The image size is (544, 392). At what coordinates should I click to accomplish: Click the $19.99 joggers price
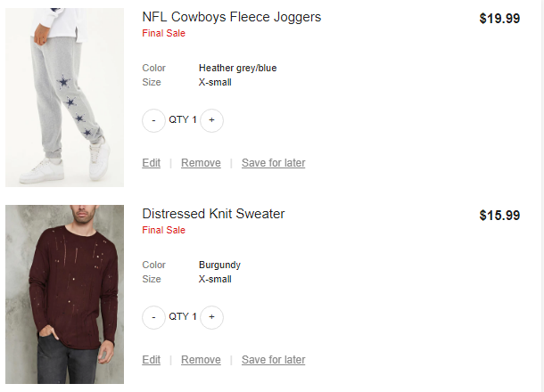(x=499, y=18)
